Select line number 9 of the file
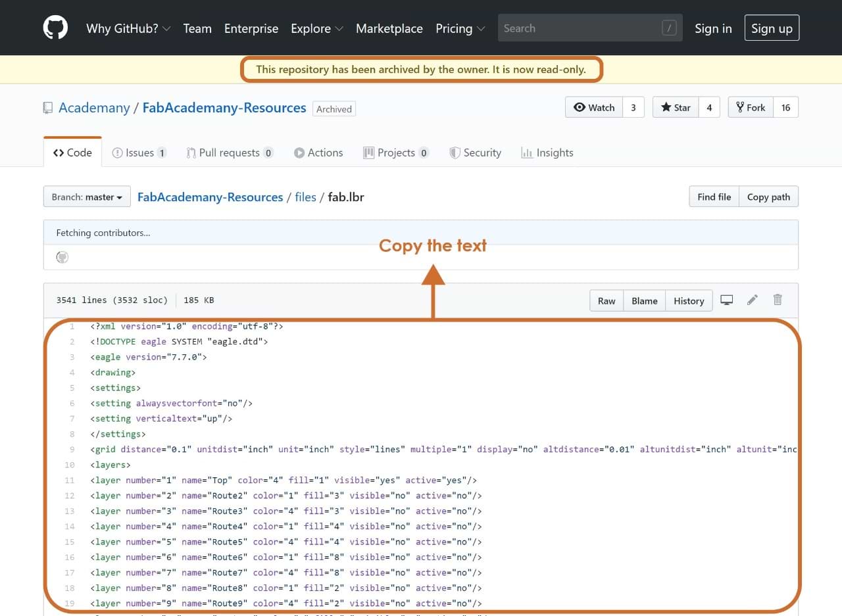Screen dimensions: 842x616 (x=72, y=449)
